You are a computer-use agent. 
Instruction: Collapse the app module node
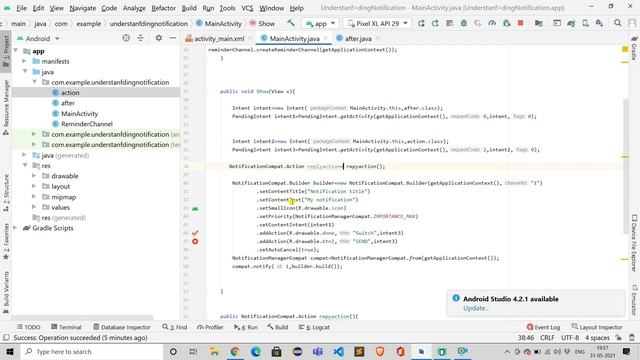click(x=16, y=51)
